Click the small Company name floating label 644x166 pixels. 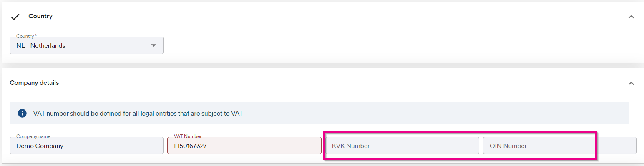point(33,136)
